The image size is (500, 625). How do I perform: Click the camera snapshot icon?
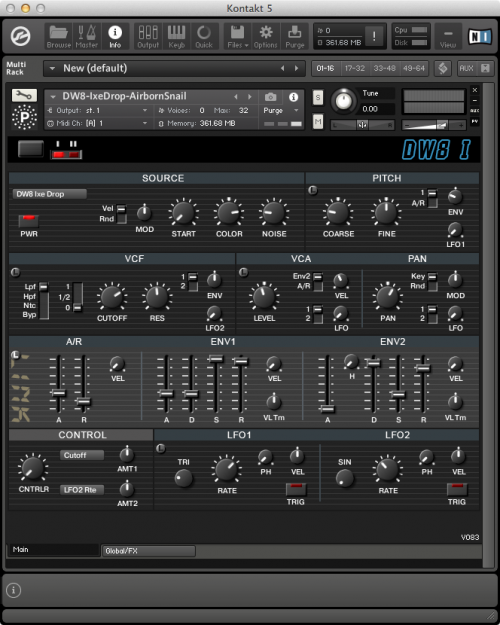pos(270,97)
